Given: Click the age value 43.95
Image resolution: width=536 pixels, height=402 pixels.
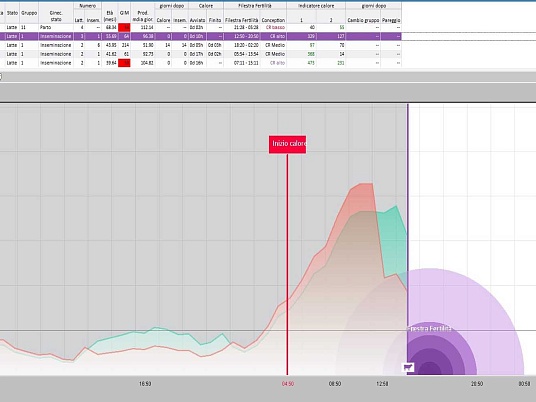Looking at the screenshot, I should pos(111,45).
